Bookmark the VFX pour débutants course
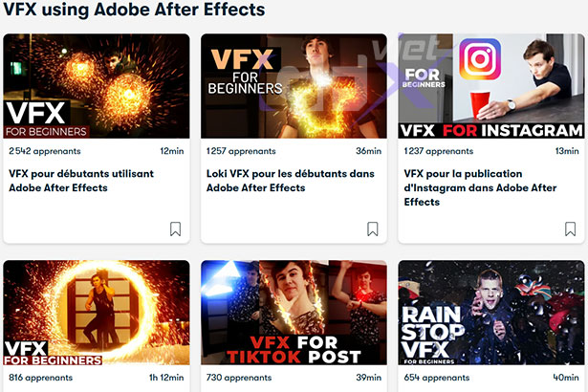 tap(176, 229)
